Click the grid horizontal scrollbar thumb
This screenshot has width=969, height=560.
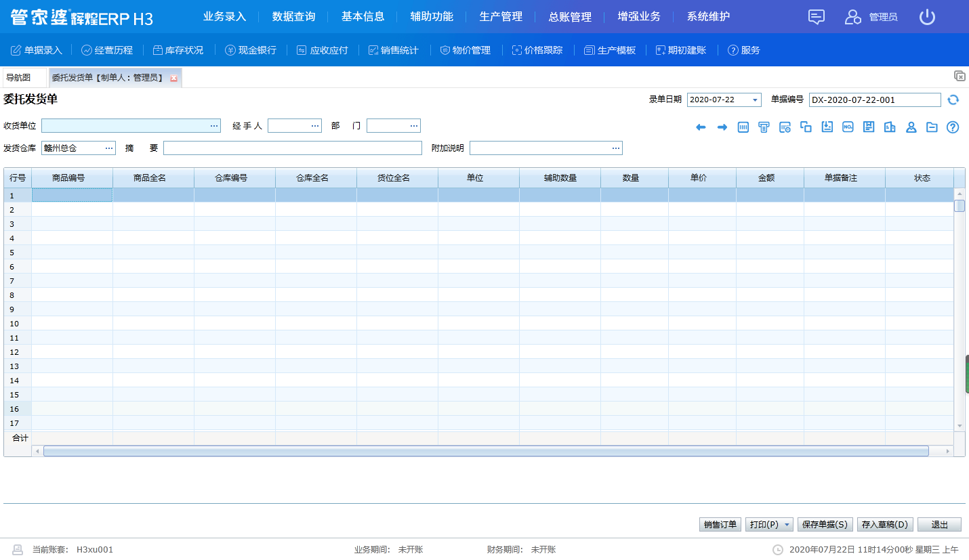(486, 451)
